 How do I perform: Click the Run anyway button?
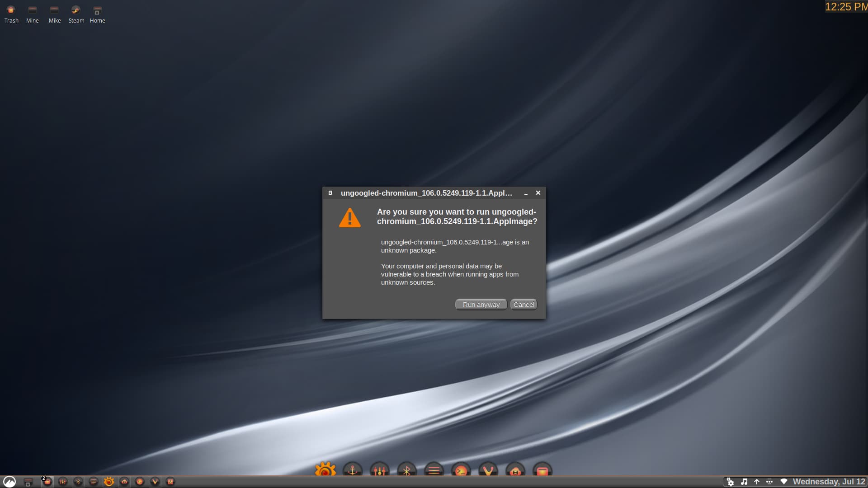click(x=481, y=305)
